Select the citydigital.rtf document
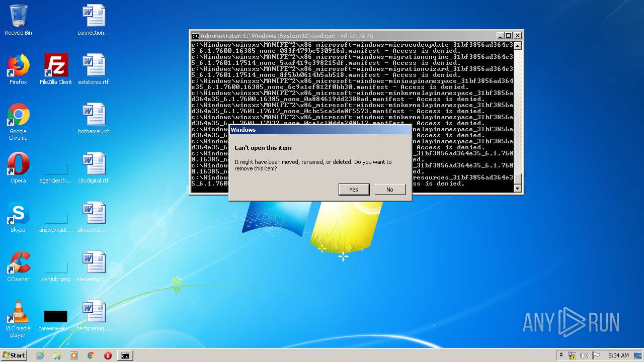 click(94, 168)
